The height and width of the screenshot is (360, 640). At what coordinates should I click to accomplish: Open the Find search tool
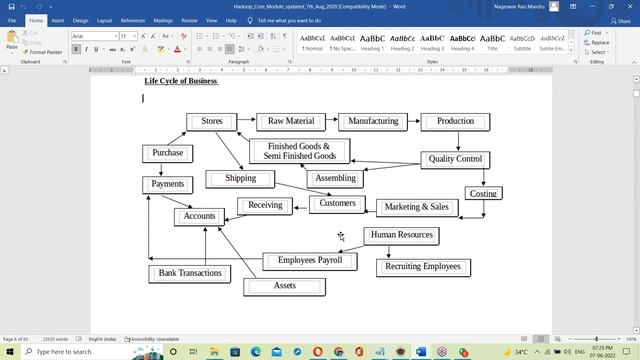(593, 33)
